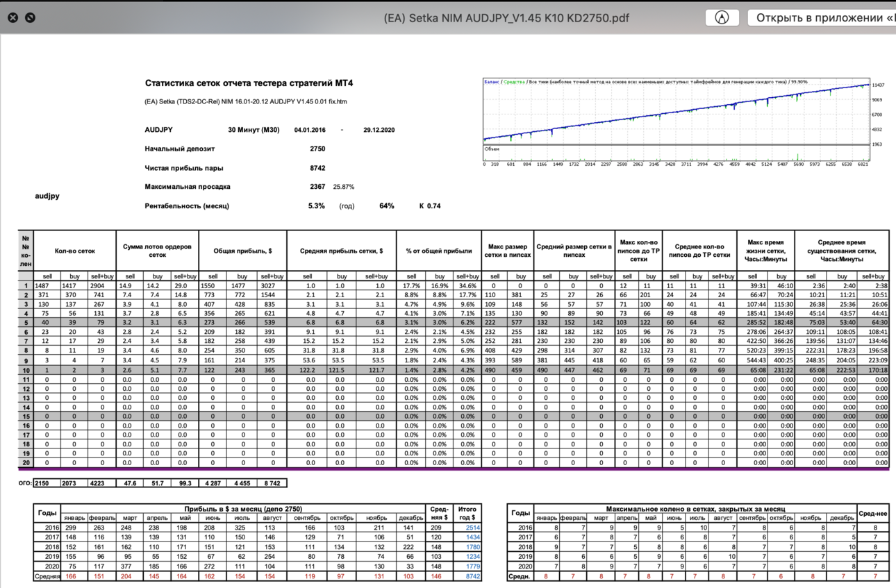896x588 pixels.
Task: Click totals cell '4 455'
Action: pyautogui.click(x=242, y=482)
